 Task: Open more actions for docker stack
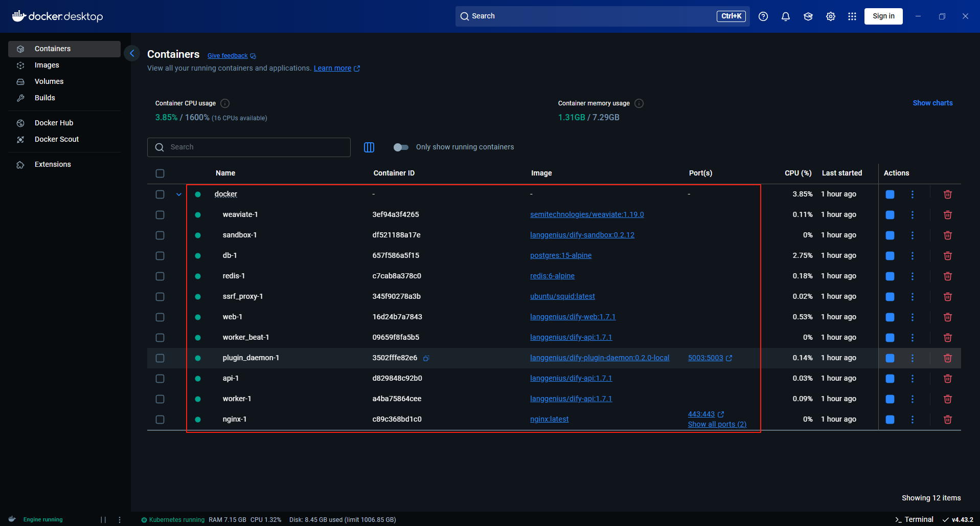[x=913, y=194]
